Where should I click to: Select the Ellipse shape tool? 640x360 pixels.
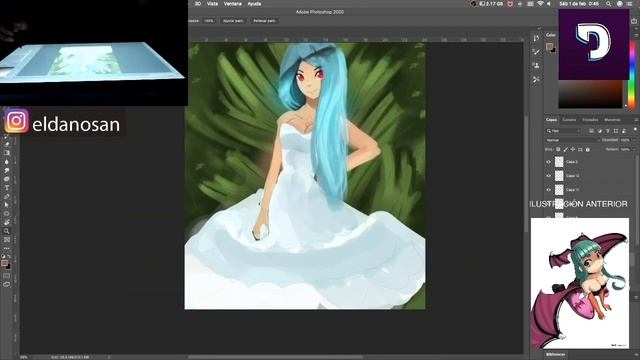point(7,213)
